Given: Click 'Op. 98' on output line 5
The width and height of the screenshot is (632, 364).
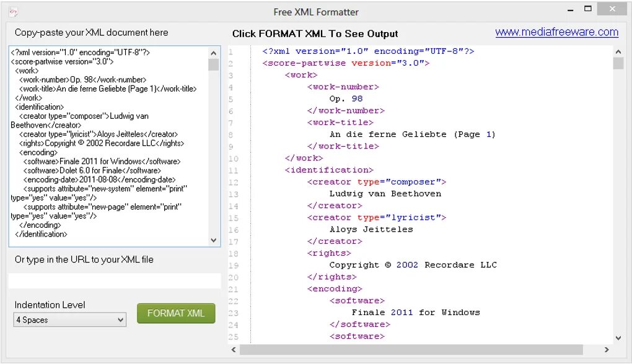Looking at the screenshot, I should (x=346, y=98).
